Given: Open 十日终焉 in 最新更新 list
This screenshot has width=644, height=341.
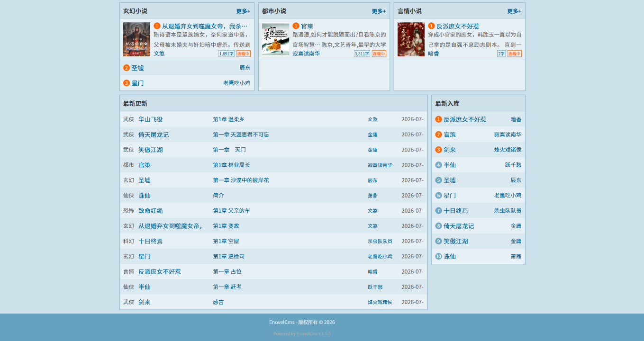Looking at the screenshot, I should tap(150, 241).
